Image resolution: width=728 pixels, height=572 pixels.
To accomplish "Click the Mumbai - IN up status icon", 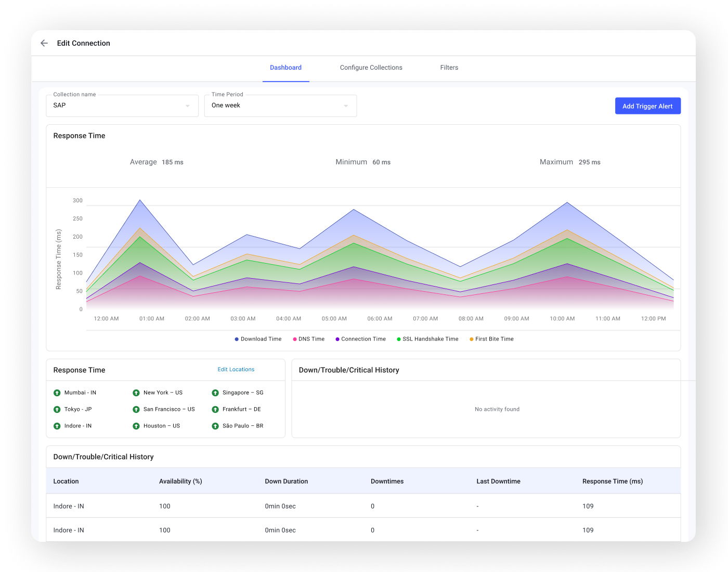I will [57, 393].
